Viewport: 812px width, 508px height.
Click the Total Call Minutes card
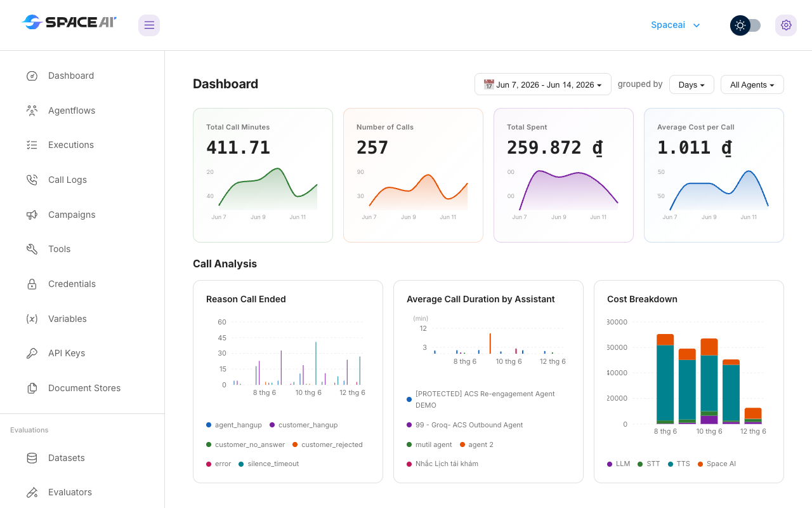[263, 175]
